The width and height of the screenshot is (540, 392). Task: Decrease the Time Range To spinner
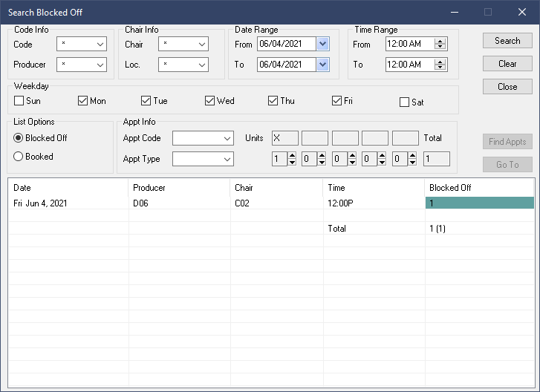(440, 68)
